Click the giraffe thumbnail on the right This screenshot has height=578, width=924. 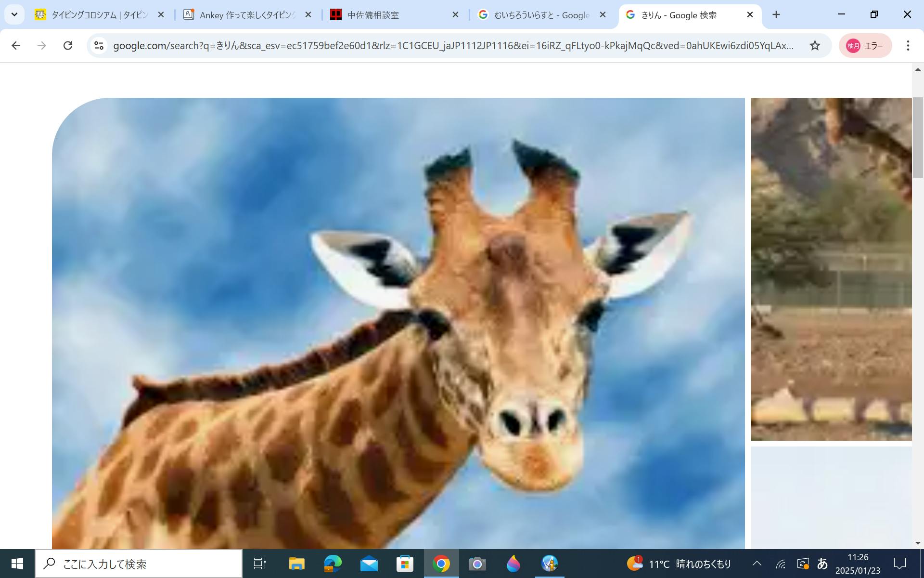[831, 269]
